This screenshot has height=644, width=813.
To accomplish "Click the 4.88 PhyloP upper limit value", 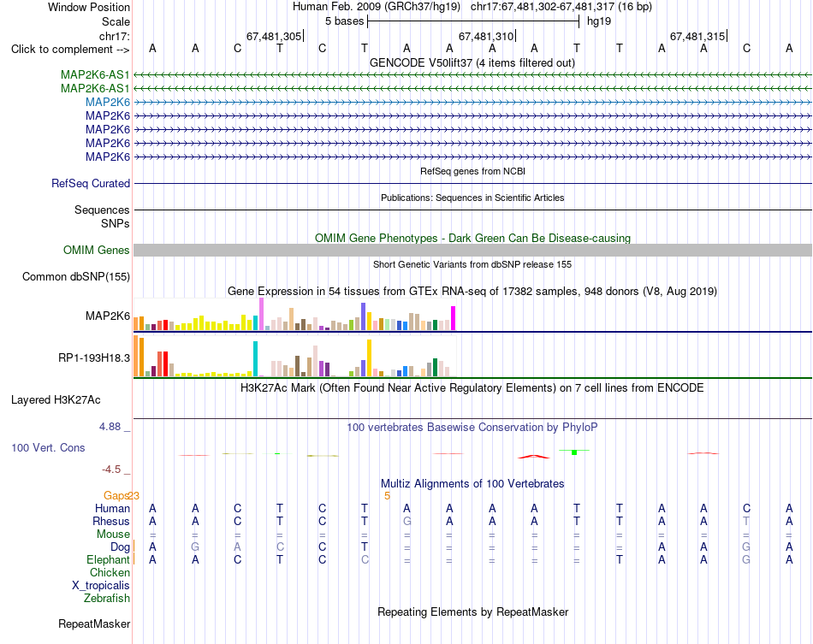I will click(110, 427).
